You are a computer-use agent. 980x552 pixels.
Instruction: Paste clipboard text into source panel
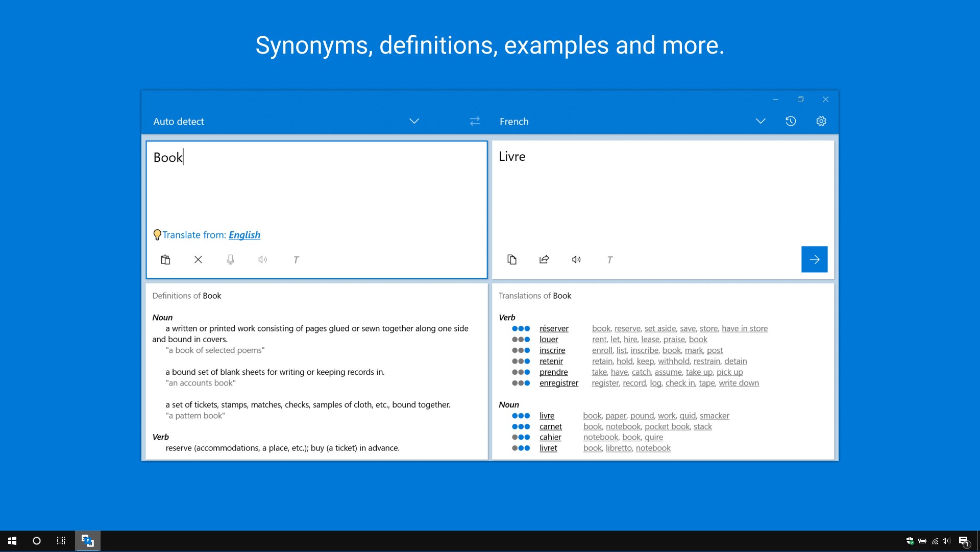pyautogui.click(x=165, y=260)
